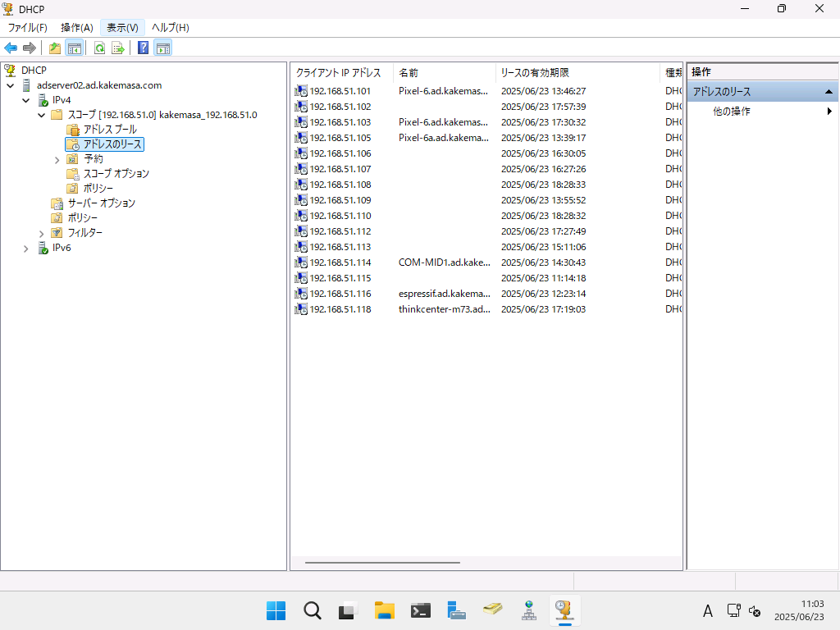840x630 pixels.
Task: Click the horizontal scrollbar of the lease list
Action: pyautogui.click(x=382, y=563)
